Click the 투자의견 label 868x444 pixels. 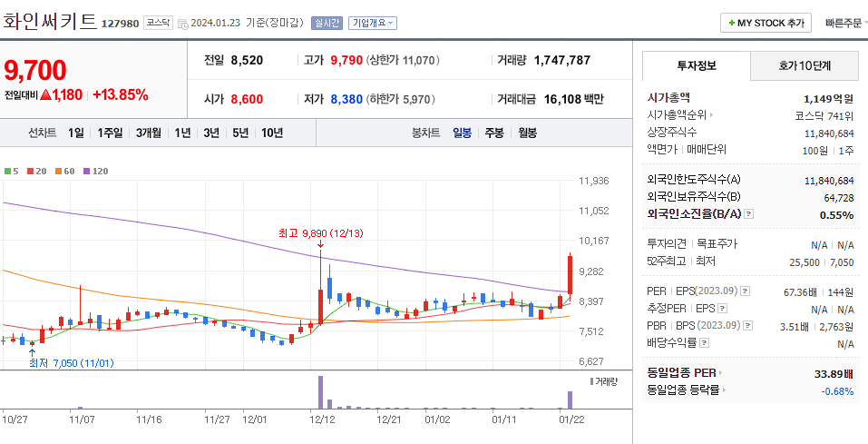point(667,244)
